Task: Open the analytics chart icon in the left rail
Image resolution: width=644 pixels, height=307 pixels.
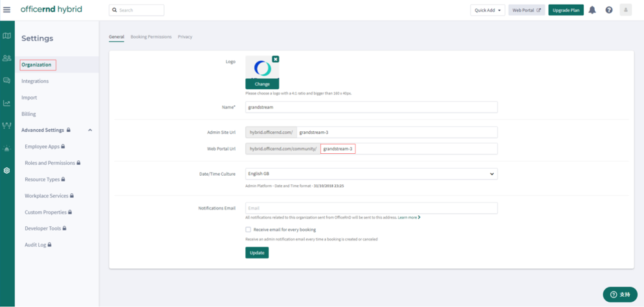Action: tap(6, 103)
